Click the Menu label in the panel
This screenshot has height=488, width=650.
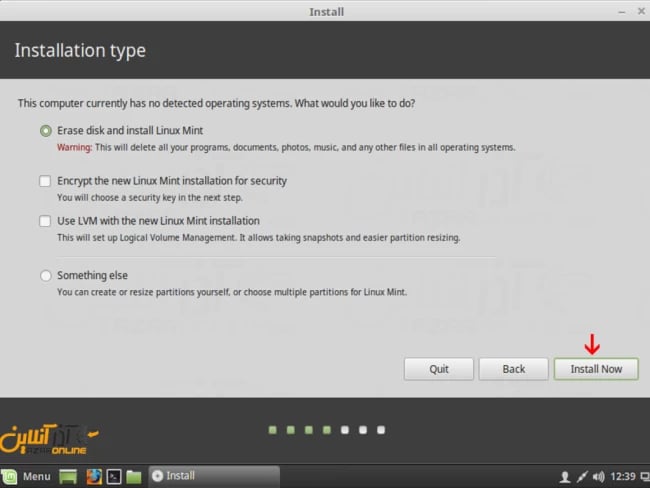pyautogui.click(x=36, y=476)
